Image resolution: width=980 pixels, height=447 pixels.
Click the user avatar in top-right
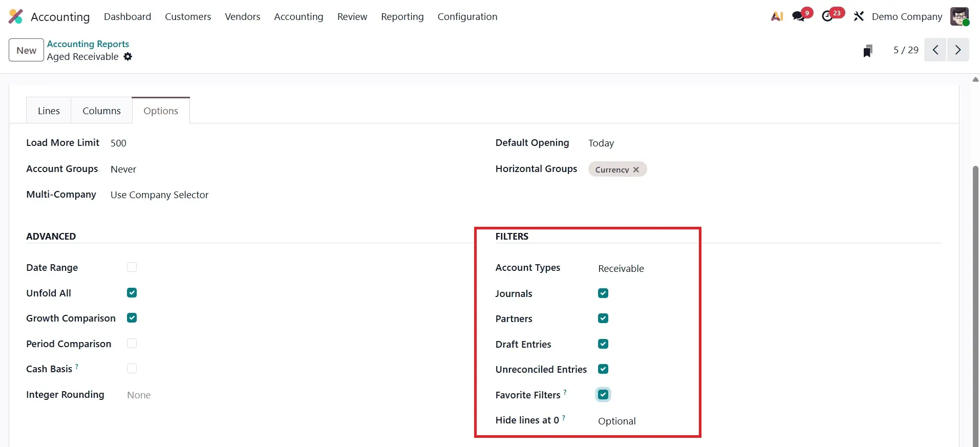click(x=959, y=16)
